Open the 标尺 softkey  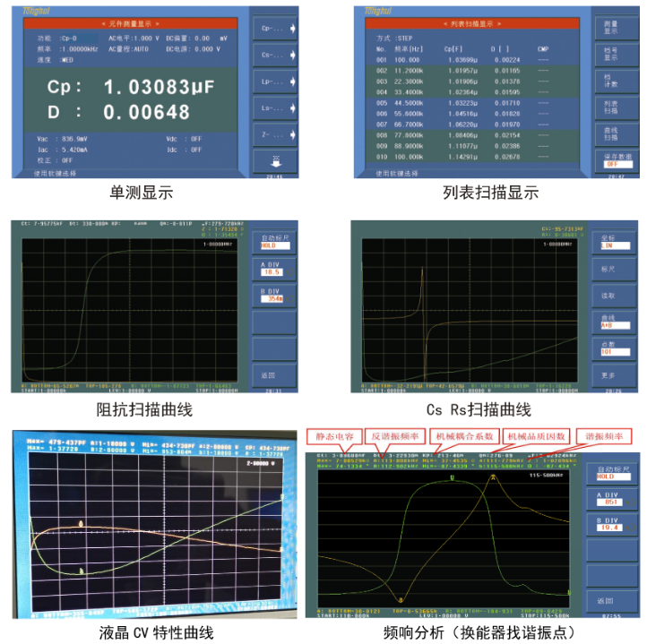click(x=614, y=269)
